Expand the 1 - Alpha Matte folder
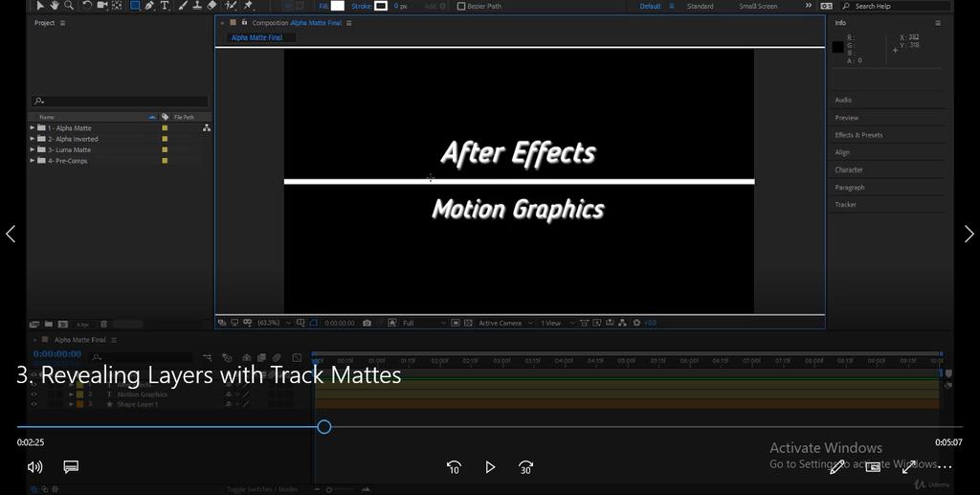 [x=33, y=127]
